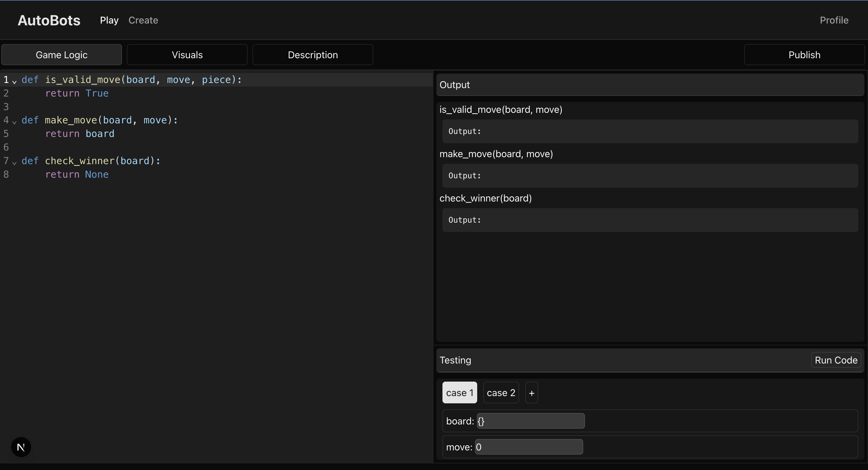Collapse the check_winner function fold arrow
Image resolution: width=868 pixels, height=470 pixels.
tap(14, 163)
